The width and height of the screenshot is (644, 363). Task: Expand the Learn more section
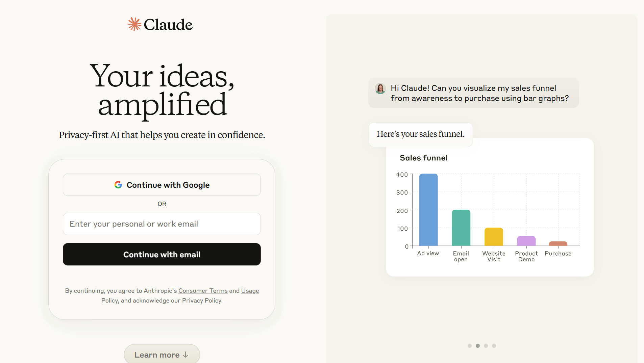pos(162,355)
